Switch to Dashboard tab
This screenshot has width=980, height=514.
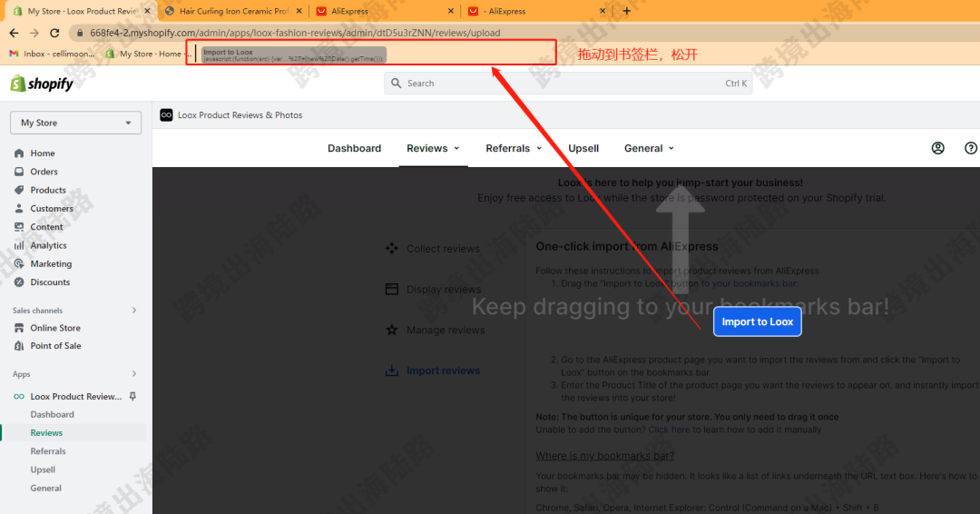355,148
